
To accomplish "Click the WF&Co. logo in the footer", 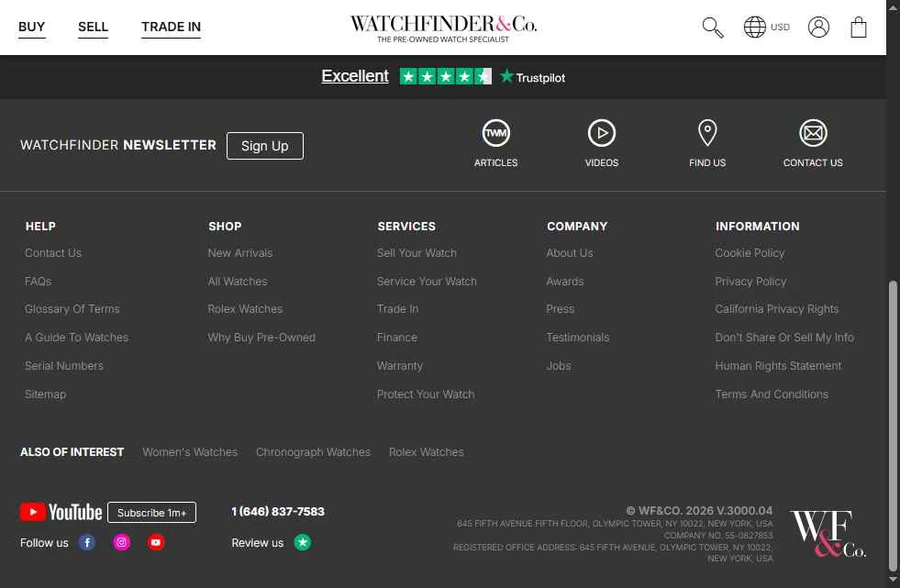I will point(828,534).
